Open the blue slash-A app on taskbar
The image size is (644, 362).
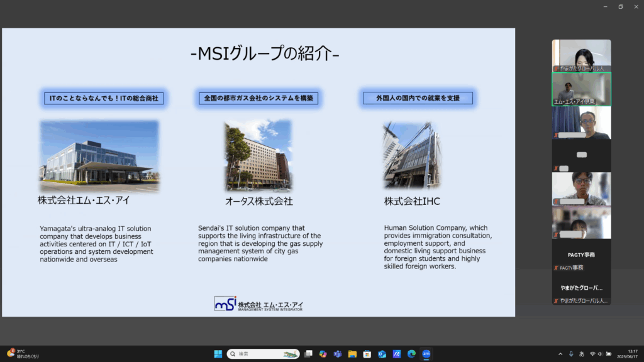[x=397, y=354]
